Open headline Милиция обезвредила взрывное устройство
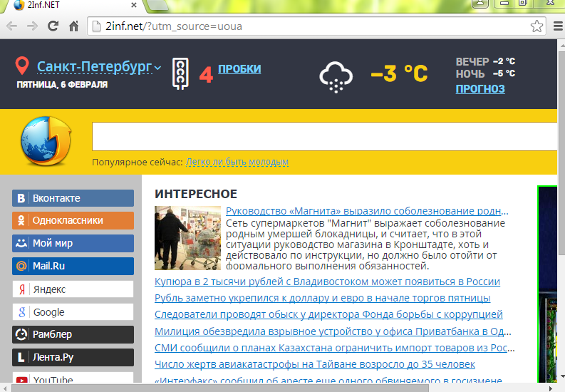565x392 pixels. click(333, 331)
